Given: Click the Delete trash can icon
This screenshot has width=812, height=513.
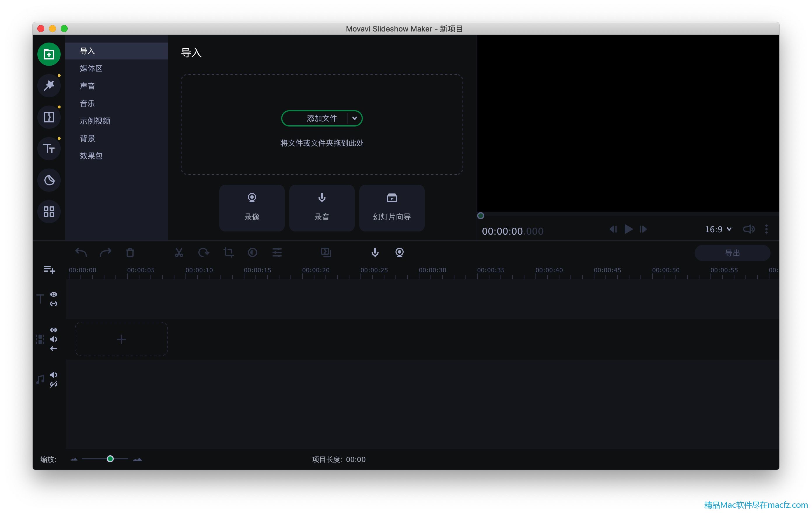Looking at the screenshot, I should pyautogui.click(x=130, y=252).
